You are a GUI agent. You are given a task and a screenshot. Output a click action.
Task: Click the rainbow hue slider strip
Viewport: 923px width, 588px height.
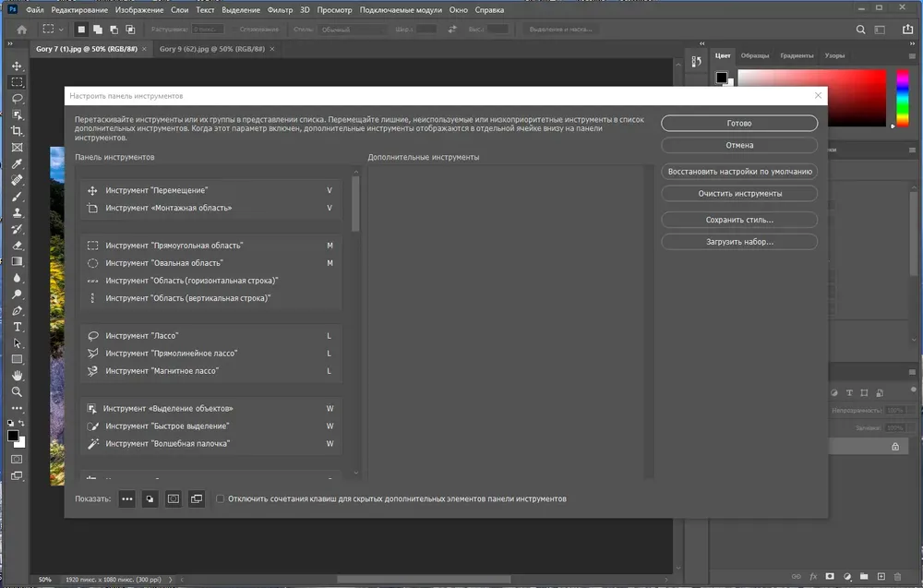pyautogui.click(x=903, y=97)
